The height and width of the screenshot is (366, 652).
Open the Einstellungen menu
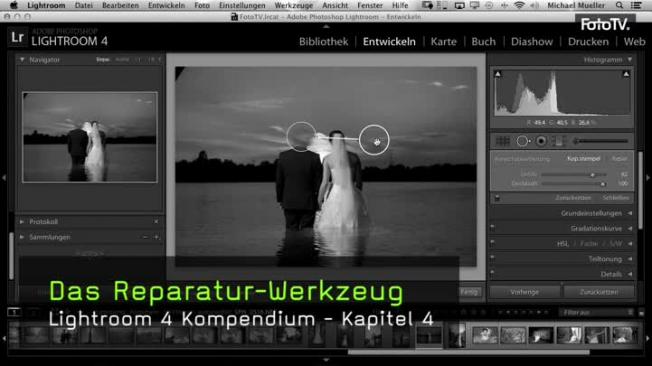pos(242,5)
